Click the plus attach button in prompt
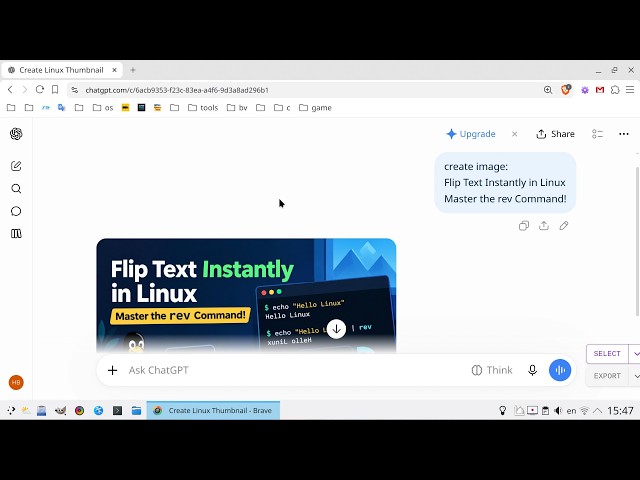 [112, 370]
